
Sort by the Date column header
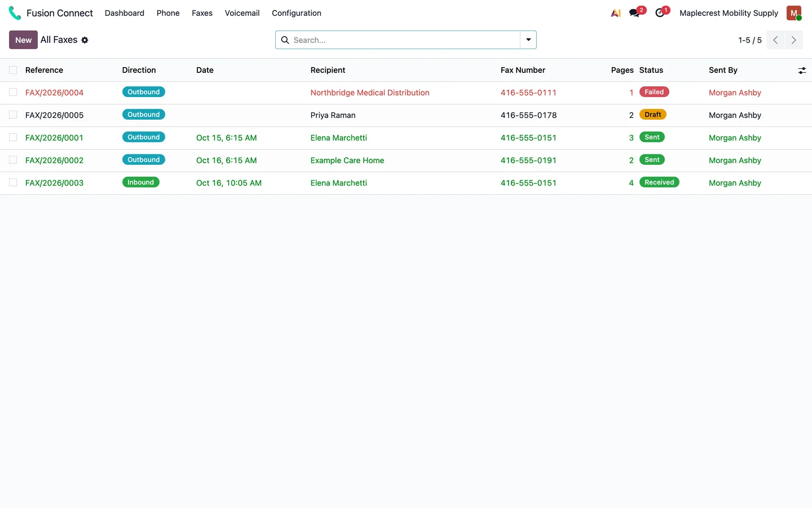pos(205,70)
